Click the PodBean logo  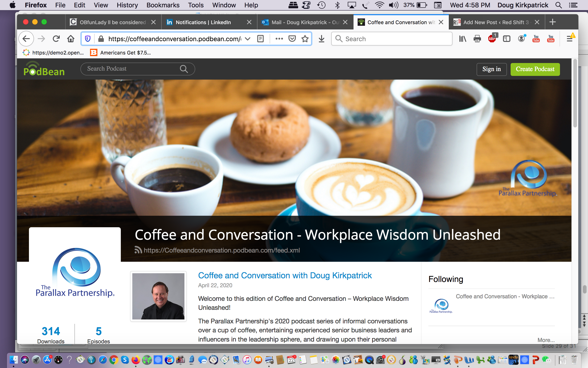click(44, 69)
